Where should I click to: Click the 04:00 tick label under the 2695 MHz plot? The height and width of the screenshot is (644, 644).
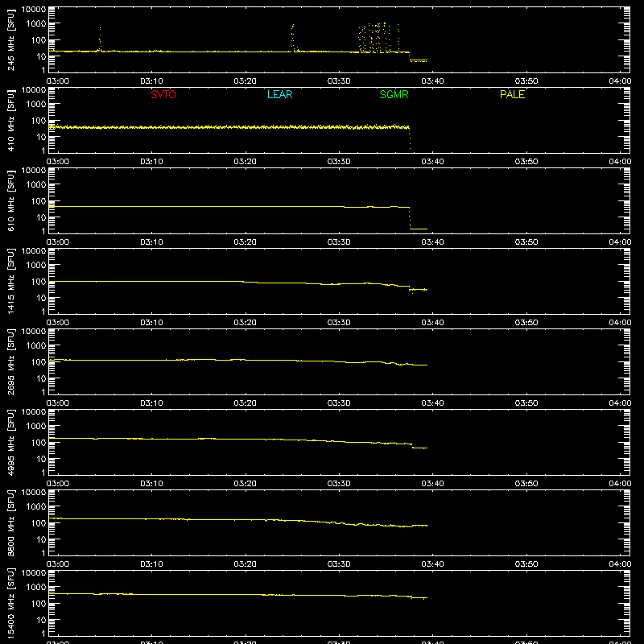620,403
